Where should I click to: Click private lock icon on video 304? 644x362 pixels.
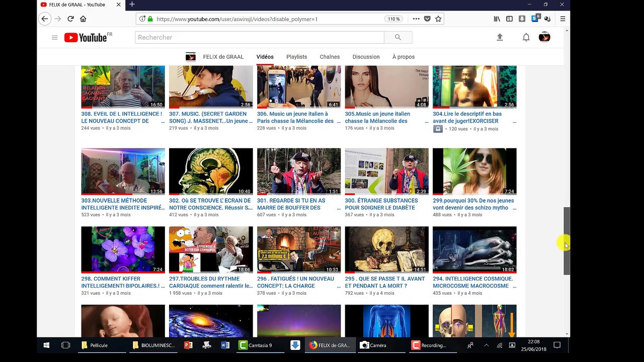438,129
